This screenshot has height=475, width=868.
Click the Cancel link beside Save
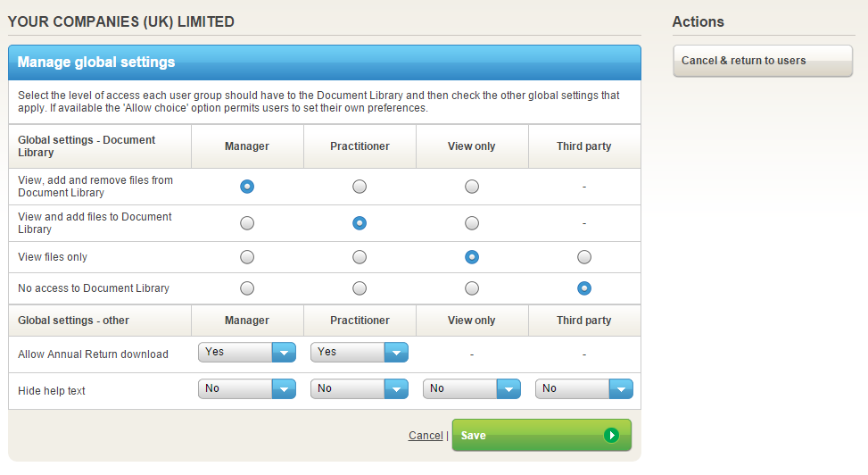point(426,436)
